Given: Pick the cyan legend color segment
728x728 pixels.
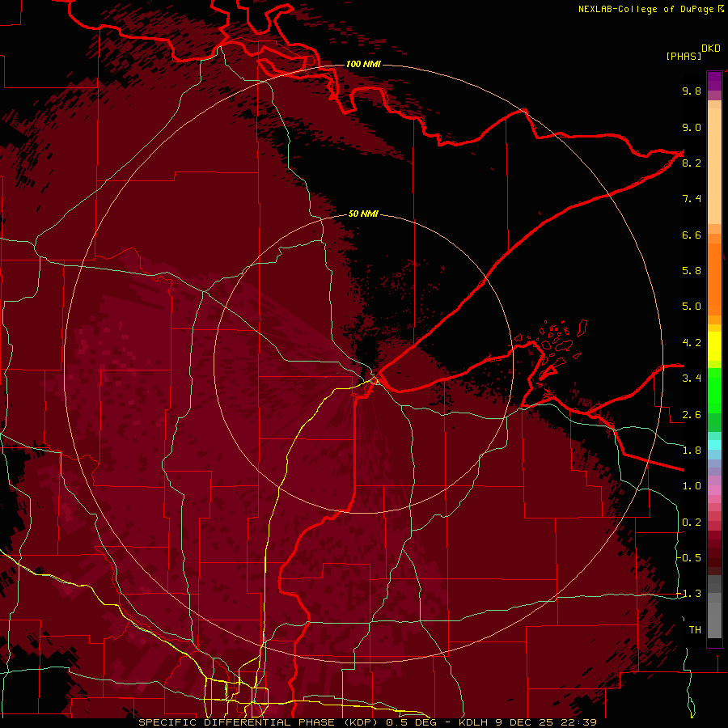Looking at the screenshot, I should 714,445.
